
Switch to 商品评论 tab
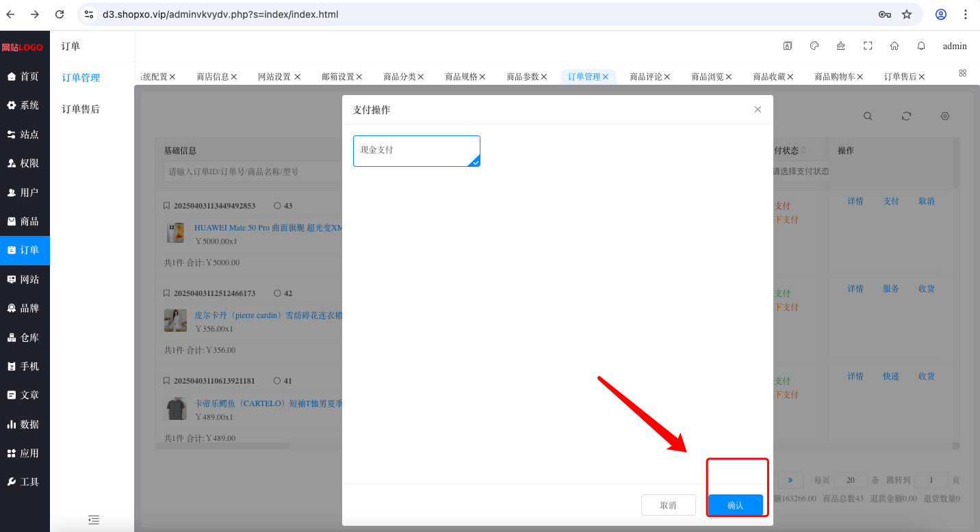(646, 77)
